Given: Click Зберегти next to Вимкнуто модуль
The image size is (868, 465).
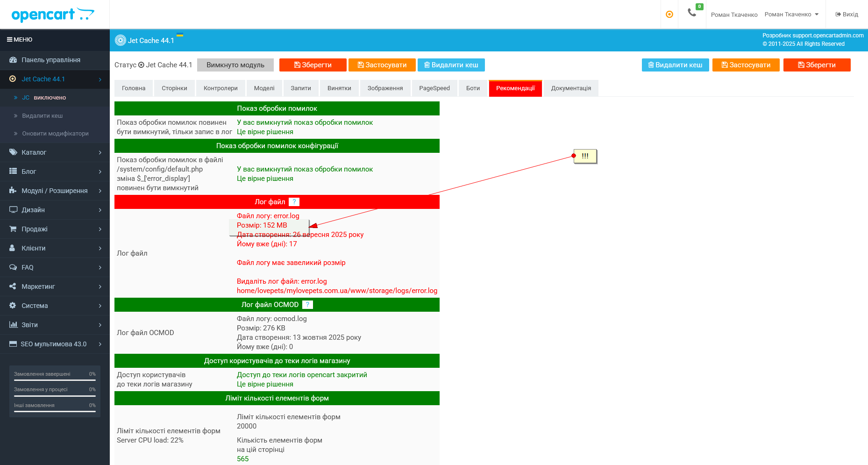Looking at the screenshot, I should (x=313, y=65).
